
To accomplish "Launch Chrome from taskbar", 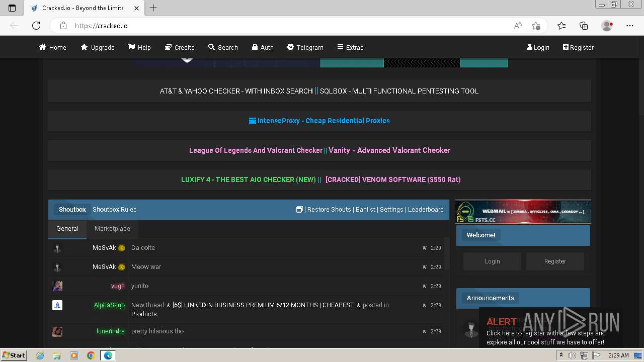I will [x=91, y=355].
